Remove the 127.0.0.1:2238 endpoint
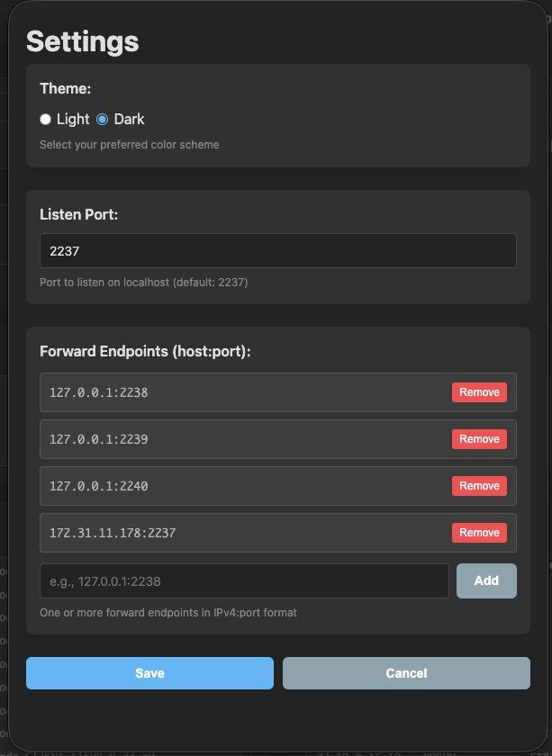 [x=479, y=391]
